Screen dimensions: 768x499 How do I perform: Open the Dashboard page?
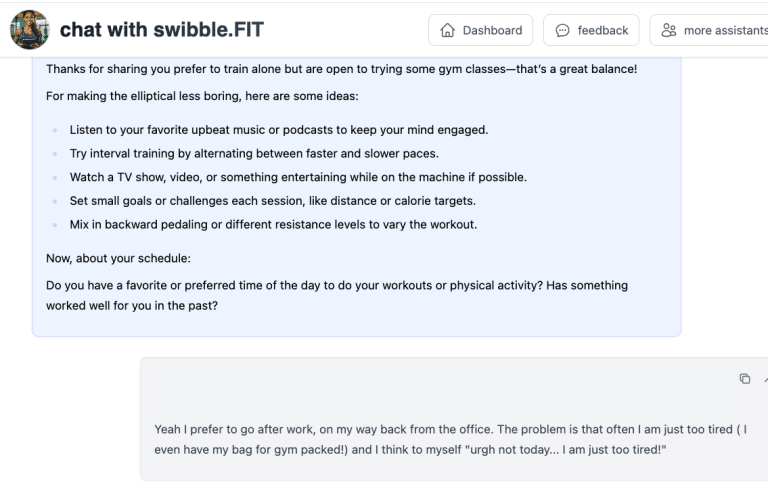click(x=480, y=30)
